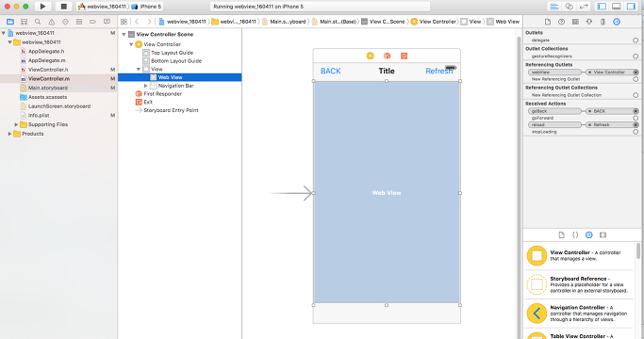
Task: Show the Project navigator tab
Action: click(10, 22)
